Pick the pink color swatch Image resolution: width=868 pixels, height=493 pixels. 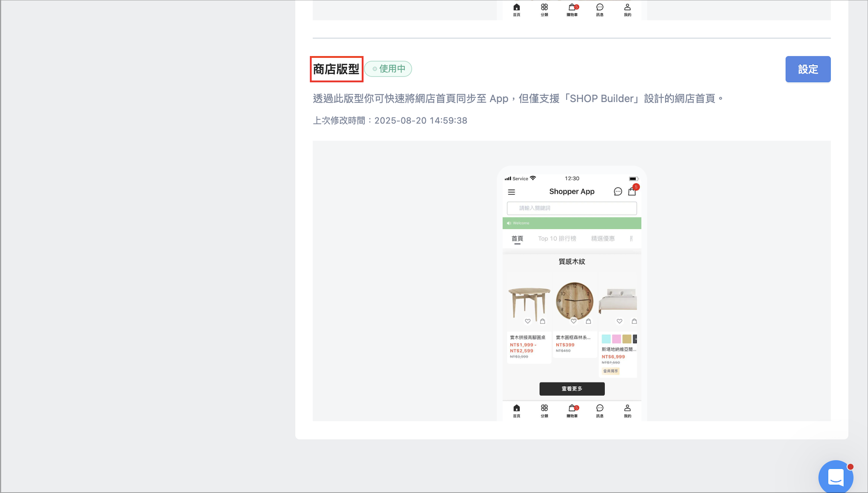[x=617, y=339]
